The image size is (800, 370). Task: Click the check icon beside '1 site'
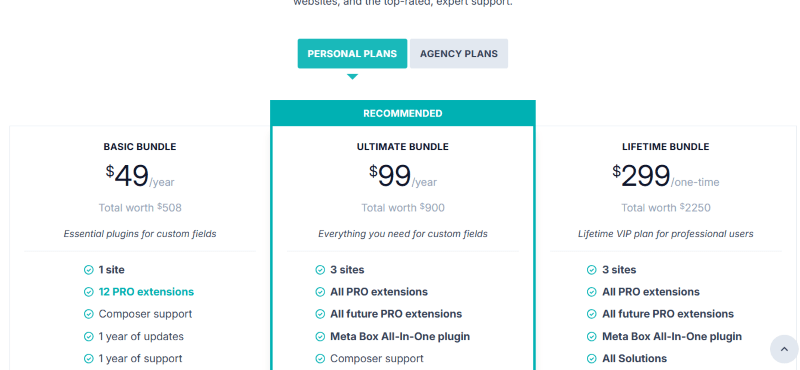(x=89, y=269)
